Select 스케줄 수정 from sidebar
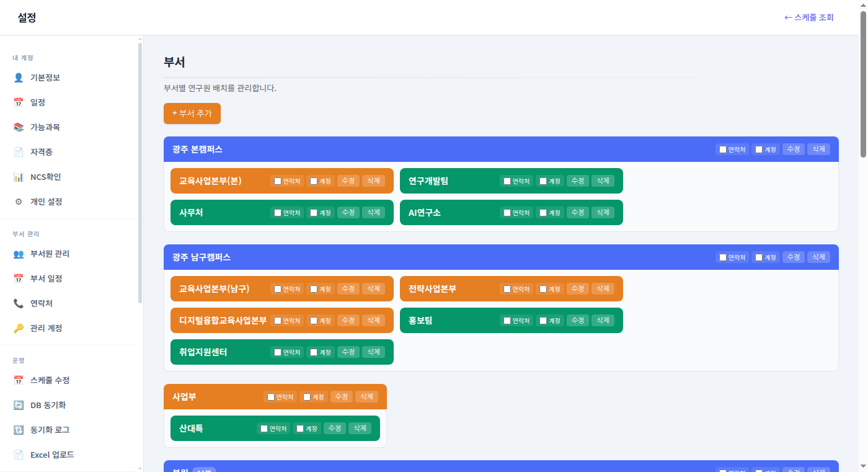 (50, 380)
